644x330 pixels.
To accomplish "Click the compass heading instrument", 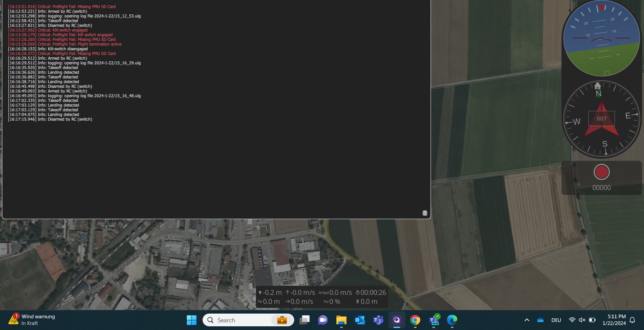I will 601,119.
